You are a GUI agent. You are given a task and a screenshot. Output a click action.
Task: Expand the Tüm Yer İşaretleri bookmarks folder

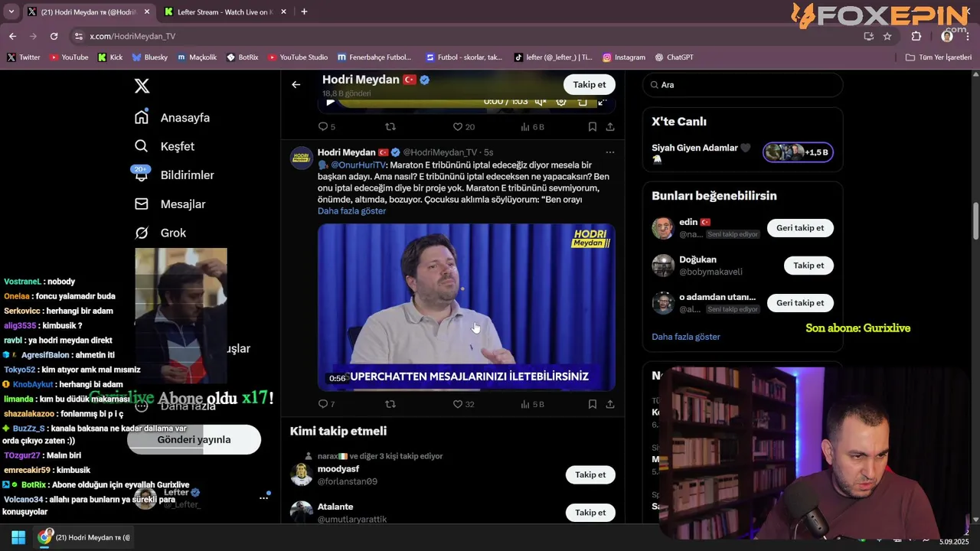[x=938, y=57]
